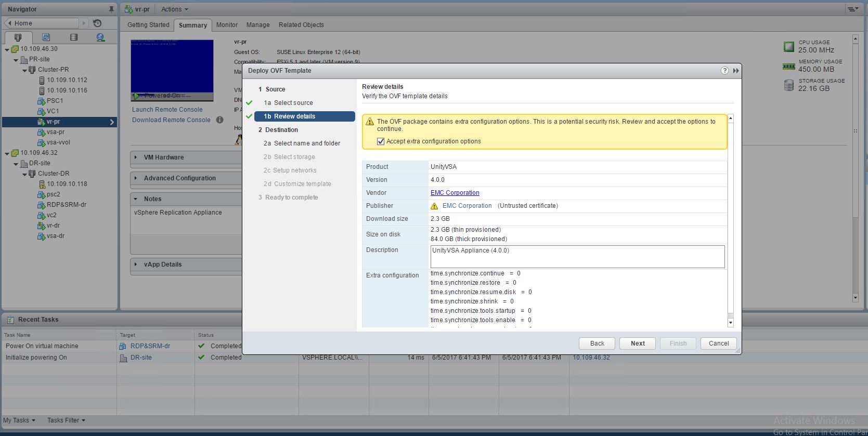Image resolution: width=868 pixels, height=436 pixels.
Task: Select the vsa-vvol virtual machine
Action: pos(58,142)
